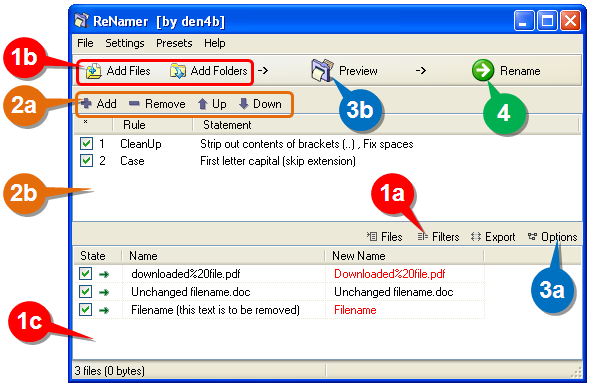Click the '3 files (0 bytes)' status text
The width and height of the screenshot is (593, 387).
click(x=110, y=371)
